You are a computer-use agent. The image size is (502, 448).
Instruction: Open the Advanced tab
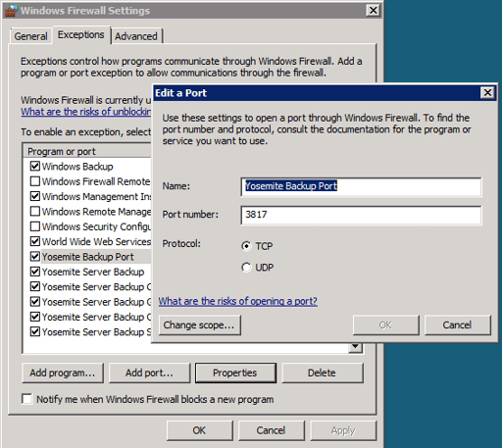[x=136, y=36]
